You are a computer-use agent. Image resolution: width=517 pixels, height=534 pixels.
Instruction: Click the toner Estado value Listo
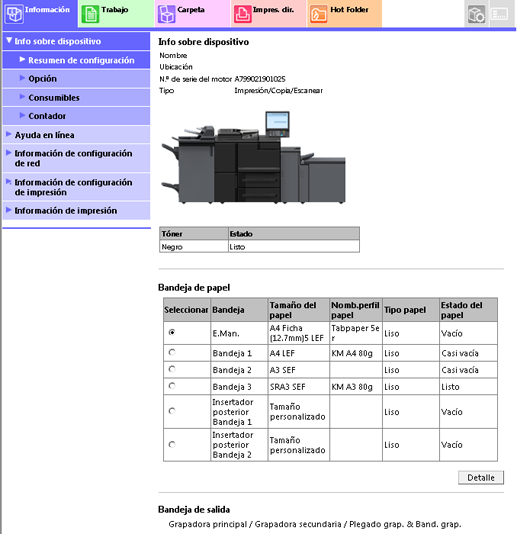(294, 247)
